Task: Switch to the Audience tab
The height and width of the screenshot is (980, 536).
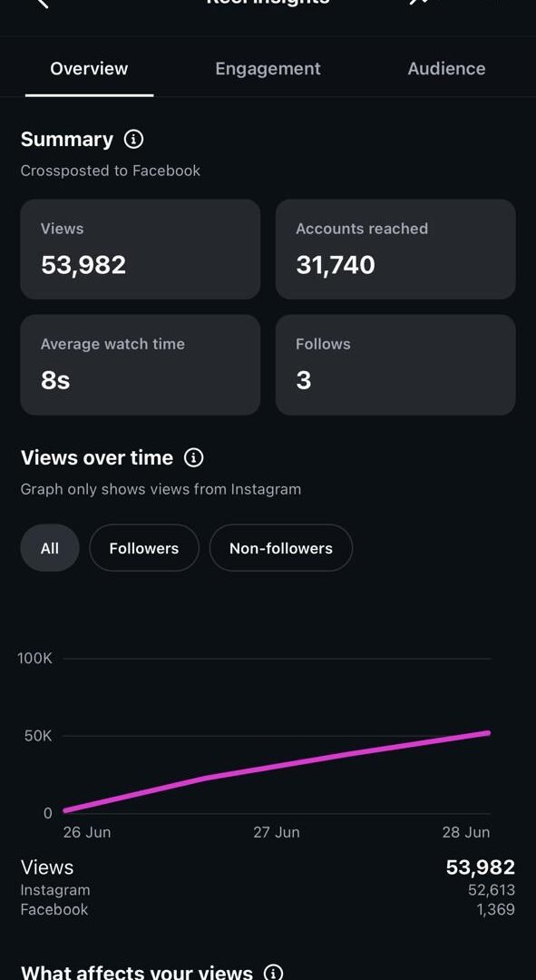Action: pos(446,69)
